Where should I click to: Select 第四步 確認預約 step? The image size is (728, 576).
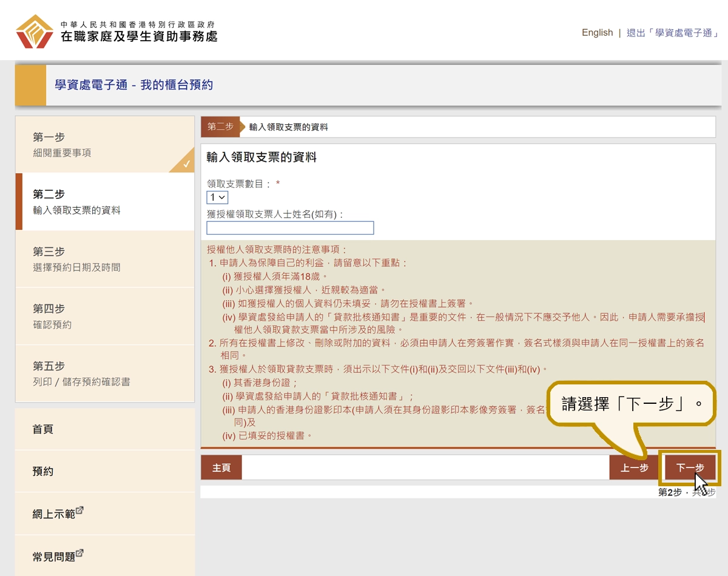[104, 316]
